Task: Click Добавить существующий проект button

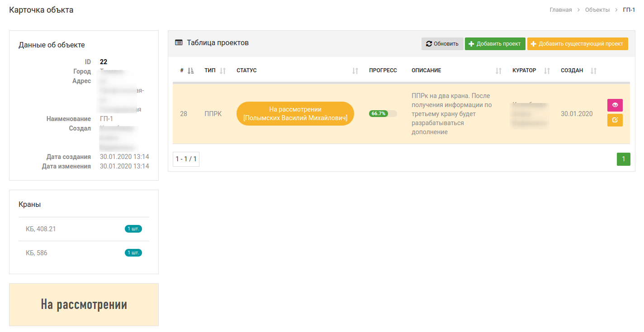Action: 577,44
